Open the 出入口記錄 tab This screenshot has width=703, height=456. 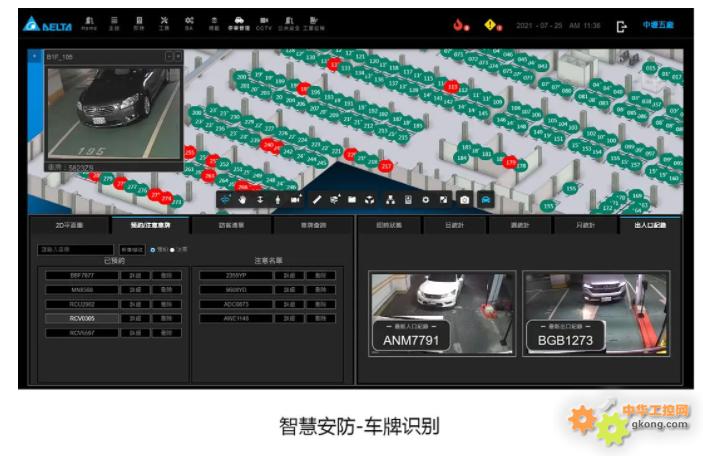point(649,226)
